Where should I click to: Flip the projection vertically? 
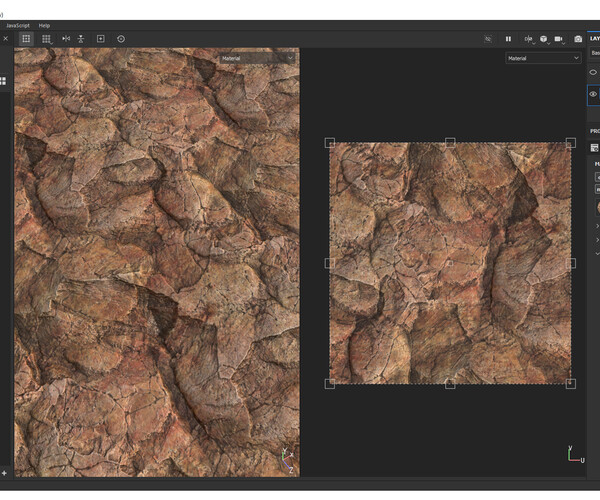(x=81, y=39)
